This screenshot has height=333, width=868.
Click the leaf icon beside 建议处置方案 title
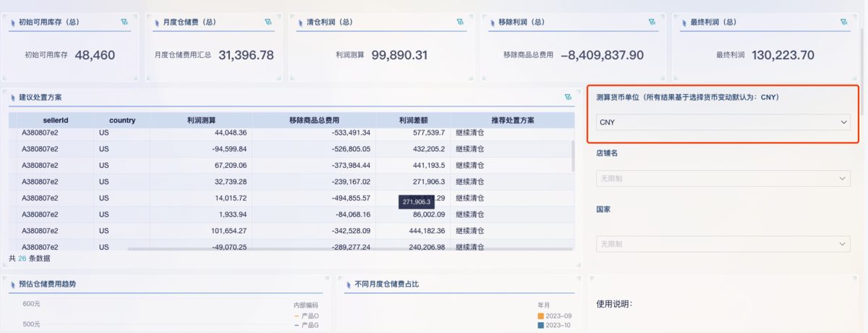[x=12, y=96]
